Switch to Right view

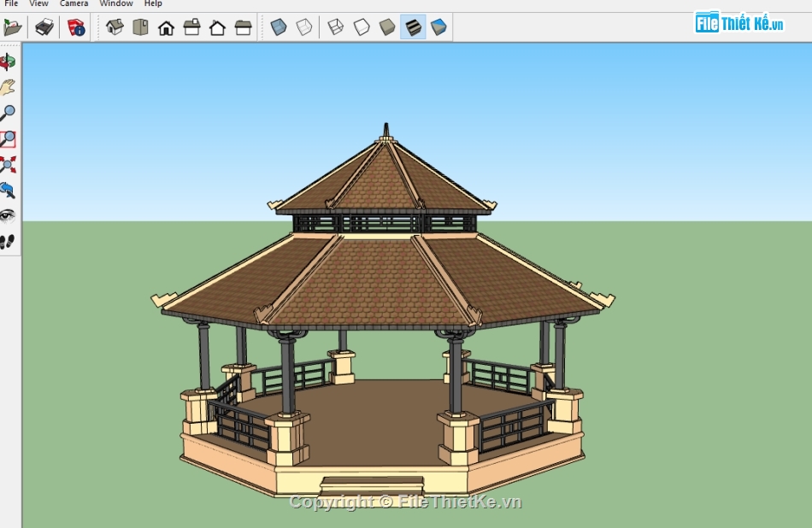191,27
